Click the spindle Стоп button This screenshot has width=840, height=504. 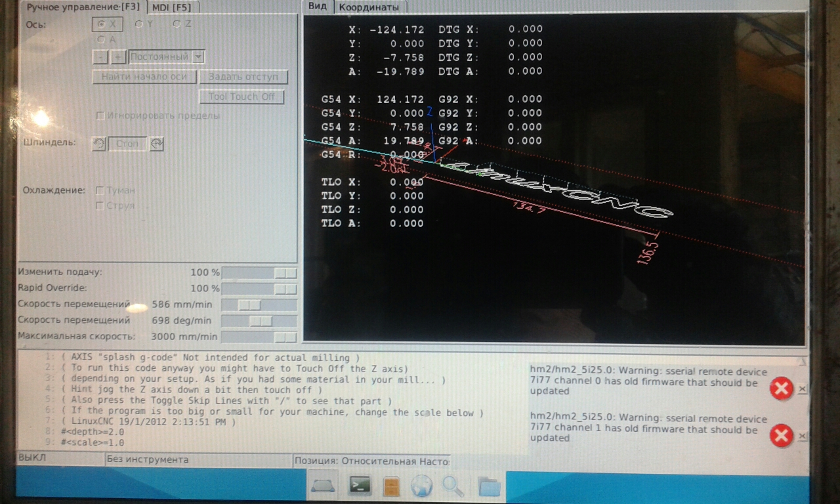click(x=127, y=144)
